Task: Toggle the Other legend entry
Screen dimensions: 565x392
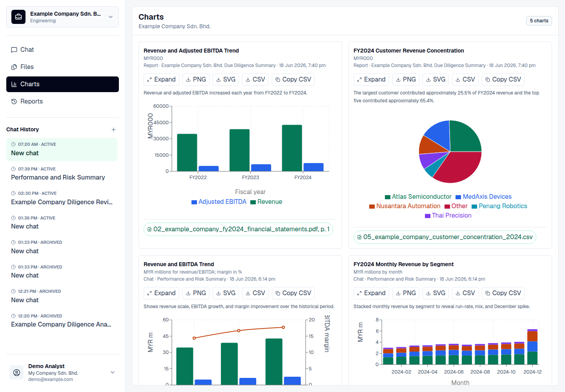Action: point(456,206)
